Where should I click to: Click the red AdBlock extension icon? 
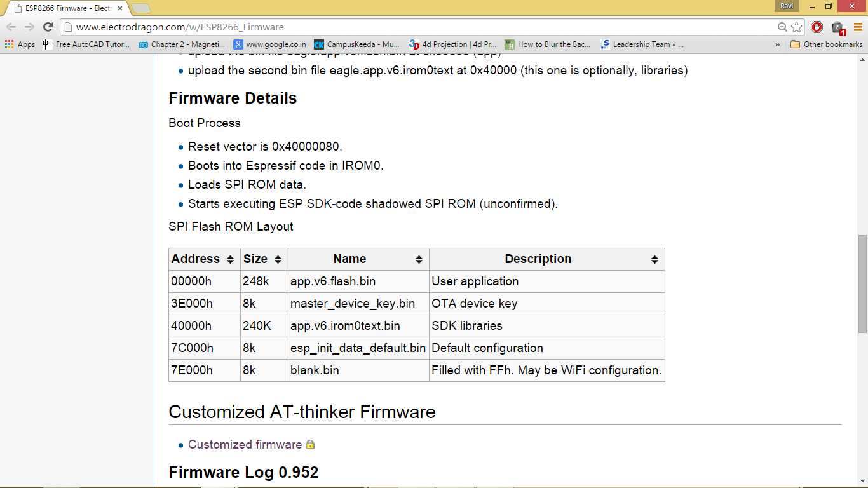click(x=818, y=28)
